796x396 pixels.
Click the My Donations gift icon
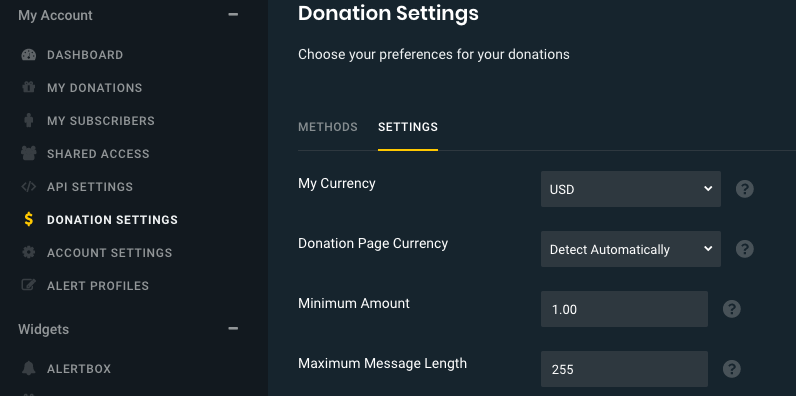28,88
